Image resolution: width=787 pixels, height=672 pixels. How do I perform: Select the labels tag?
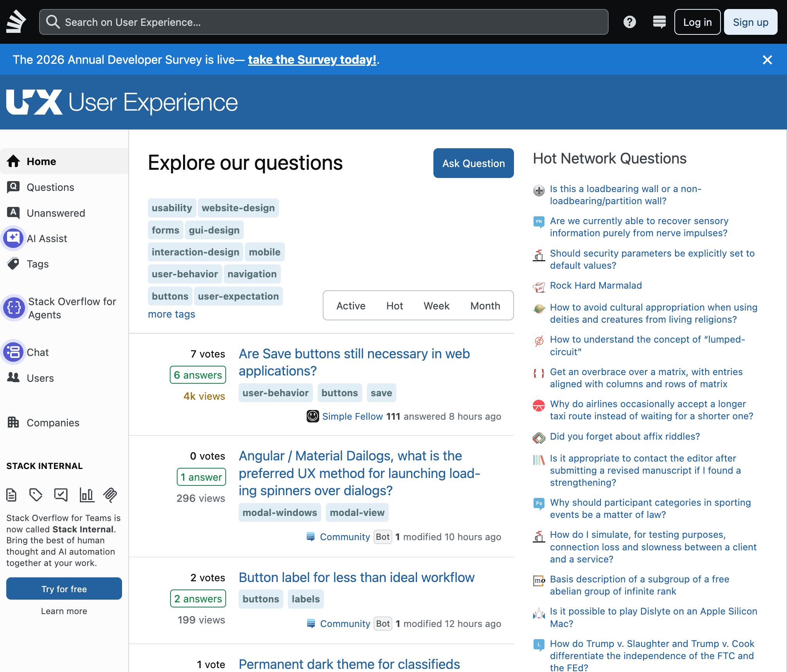(x=305, y=599)
